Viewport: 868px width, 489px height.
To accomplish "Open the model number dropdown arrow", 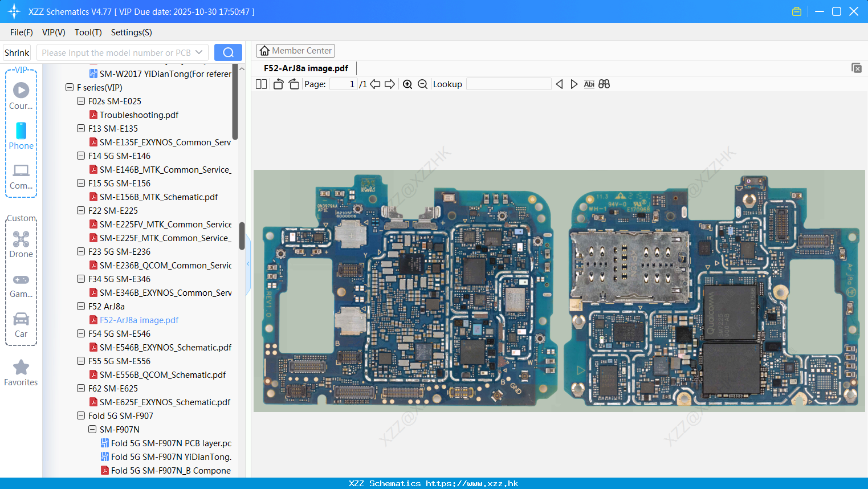I will 199,52.
